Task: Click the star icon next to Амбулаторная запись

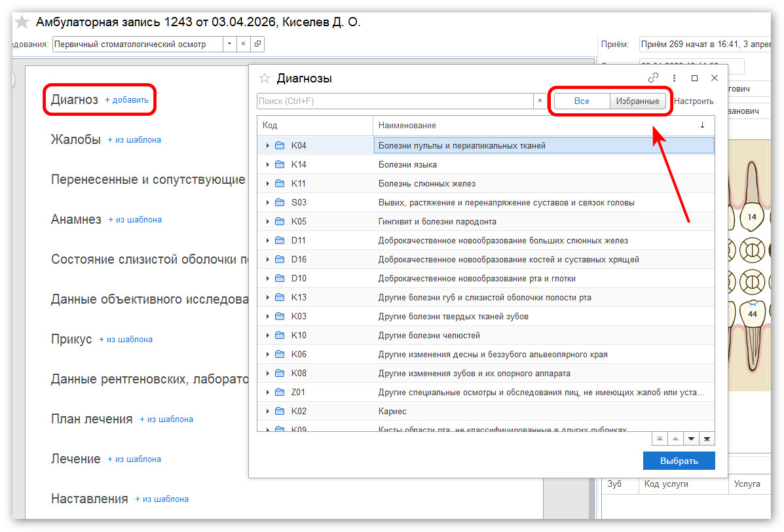Action: (22, 22)
